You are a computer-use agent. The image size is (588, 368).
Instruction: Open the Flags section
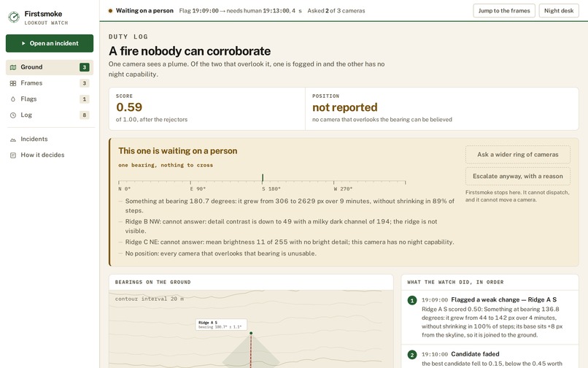[50, 99]
